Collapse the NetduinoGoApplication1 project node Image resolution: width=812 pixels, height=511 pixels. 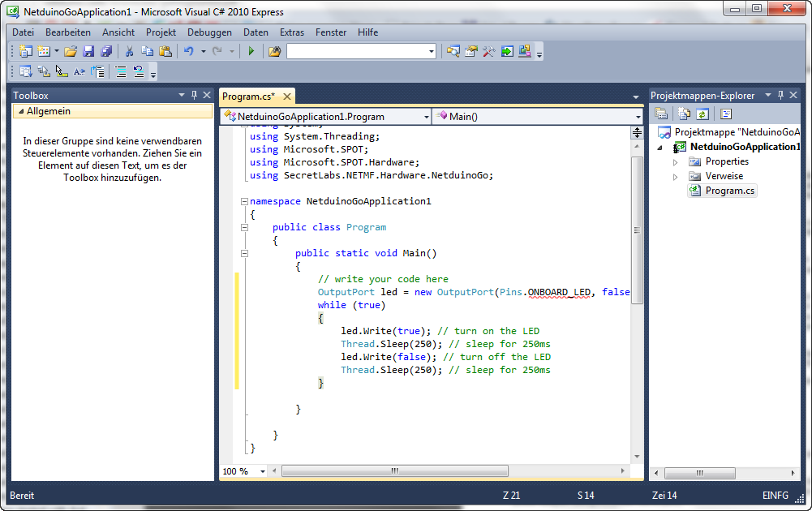(x=659, y=148)
